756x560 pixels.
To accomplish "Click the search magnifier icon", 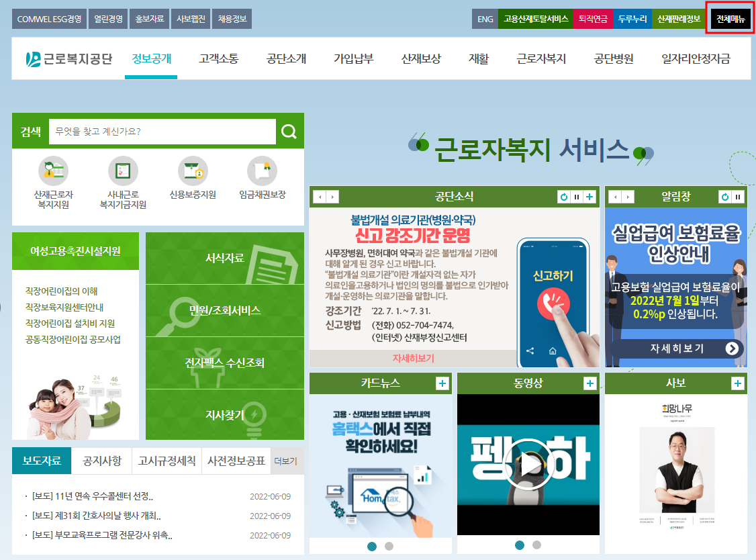I will [289, 131].
